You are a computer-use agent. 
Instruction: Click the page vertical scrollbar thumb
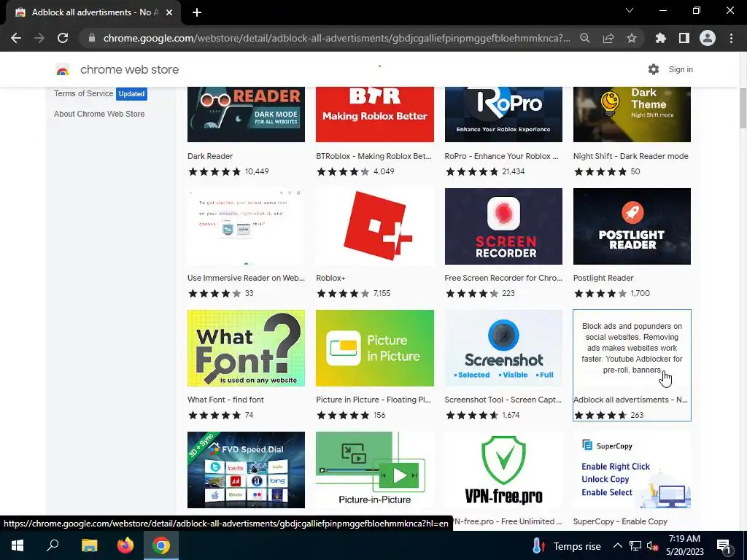click(743, 108)
